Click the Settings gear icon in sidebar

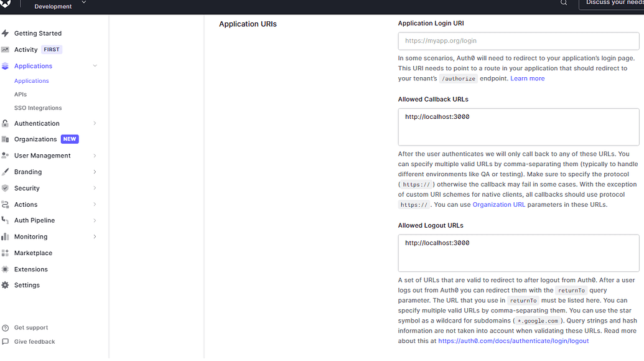[x=6, y=285]
